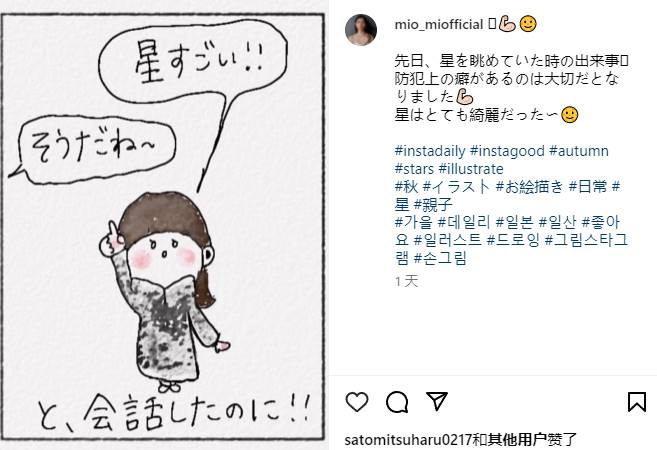Open hashtag #instadaily

coord(430,151)
